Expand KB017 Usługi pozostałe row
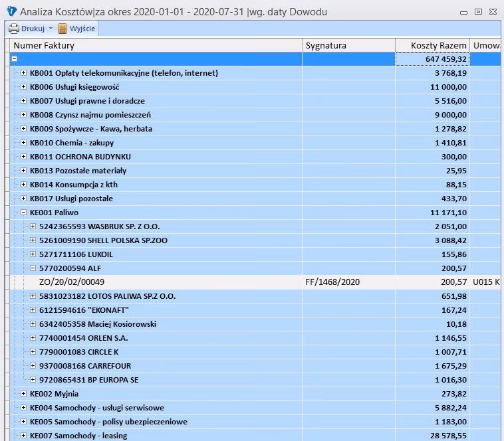Screen dimensions: 504x441 [x=23, y=199]
